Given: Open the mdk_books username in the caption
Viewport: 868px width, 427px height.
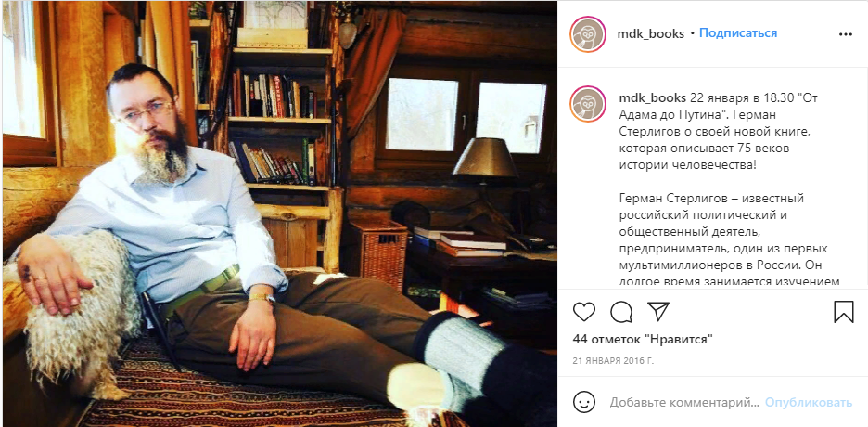Looking at the screenshot, I should tap(650, 98).
